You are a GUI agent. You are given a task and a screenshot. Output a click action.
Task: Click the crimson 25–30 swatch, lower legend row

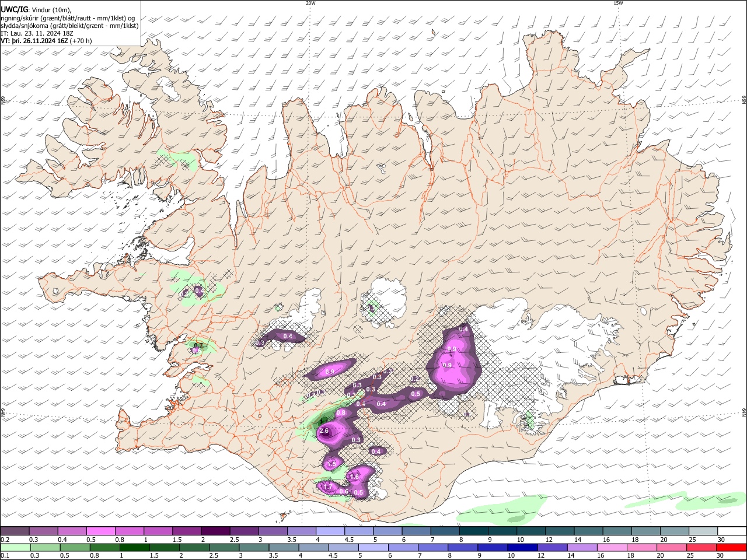(702, 547)
